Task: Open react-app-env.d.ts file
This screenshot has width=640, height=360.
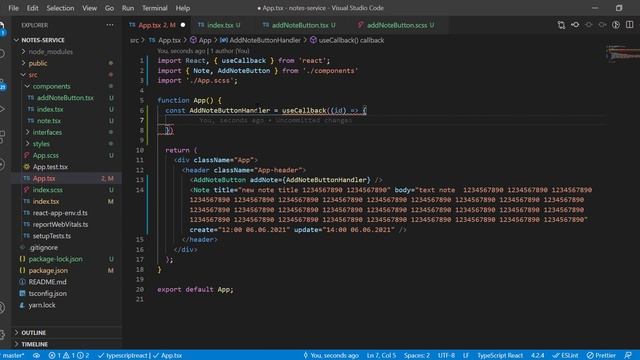Action: 67,213
